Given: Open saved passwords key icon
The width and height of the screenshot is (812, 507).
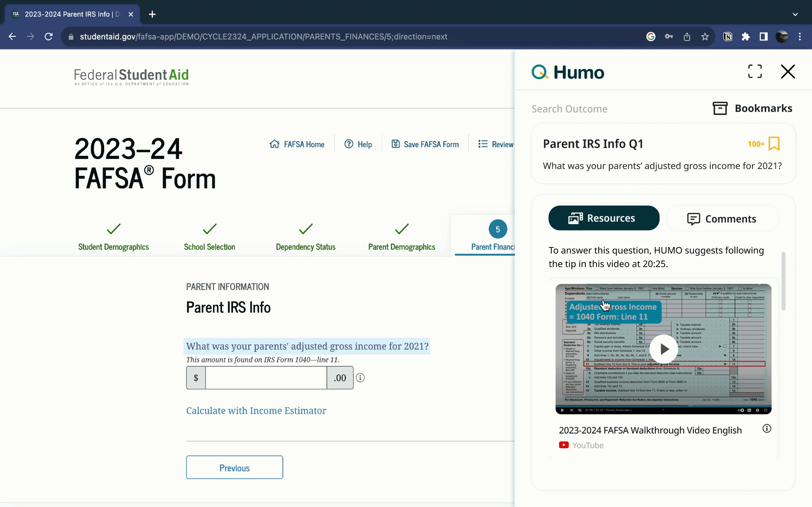Looking at the screenshot, I should tap(669, 37).
